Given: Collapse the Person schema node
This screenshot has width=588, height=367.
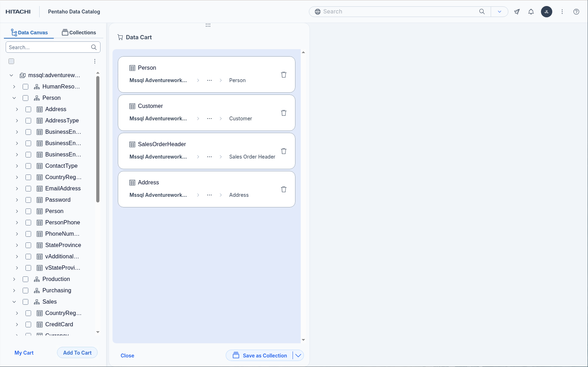Looking at the screenshot, I should pos(14,98).
